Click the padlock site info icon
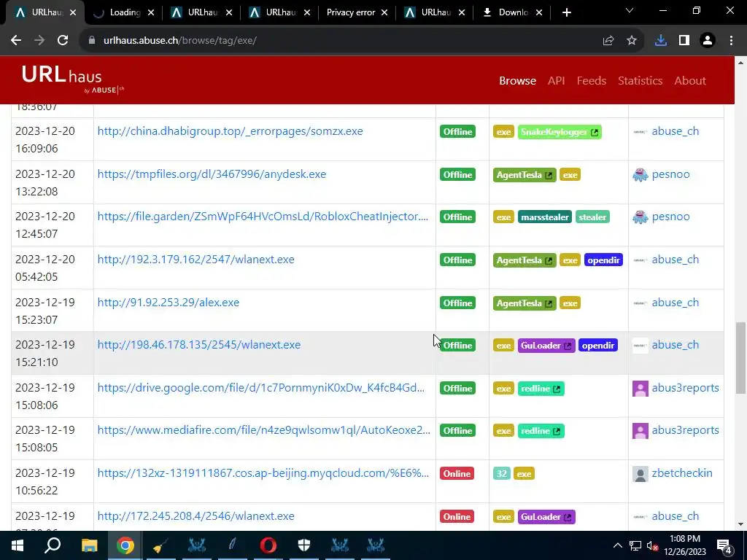This screenshot has width=747, height=560. 92,41
